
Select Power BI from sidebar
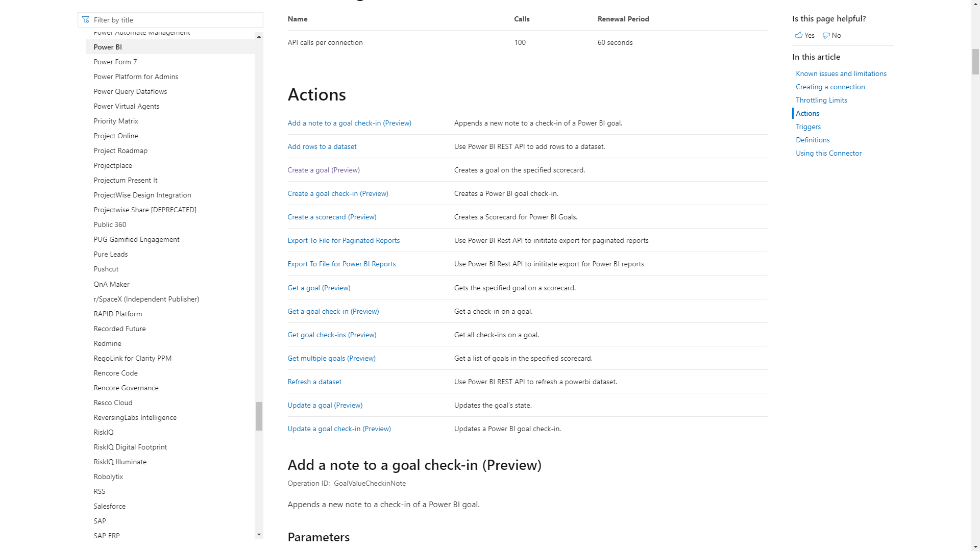pos(107,46)
